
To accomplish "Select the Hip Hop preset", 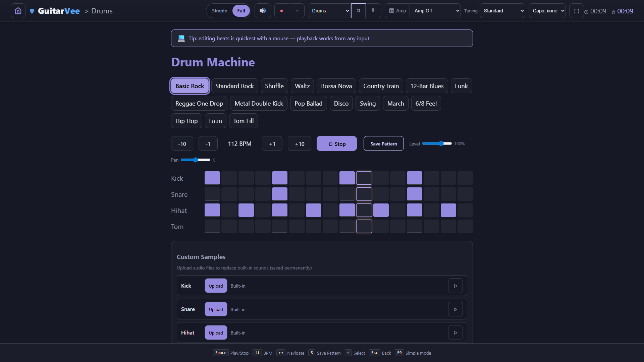I will coord(186,121).
